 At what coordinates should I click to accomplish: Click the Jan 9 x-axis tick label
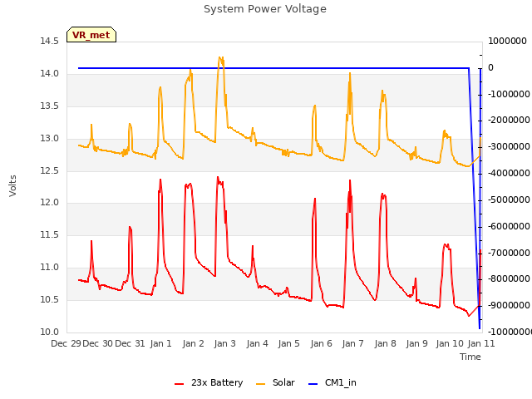click(417, 343)
